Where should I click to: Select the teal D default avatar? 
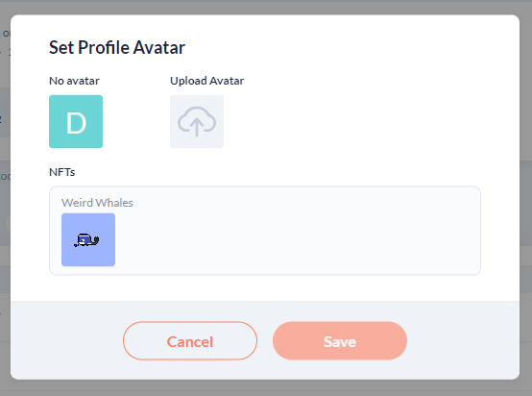(76, 121)
